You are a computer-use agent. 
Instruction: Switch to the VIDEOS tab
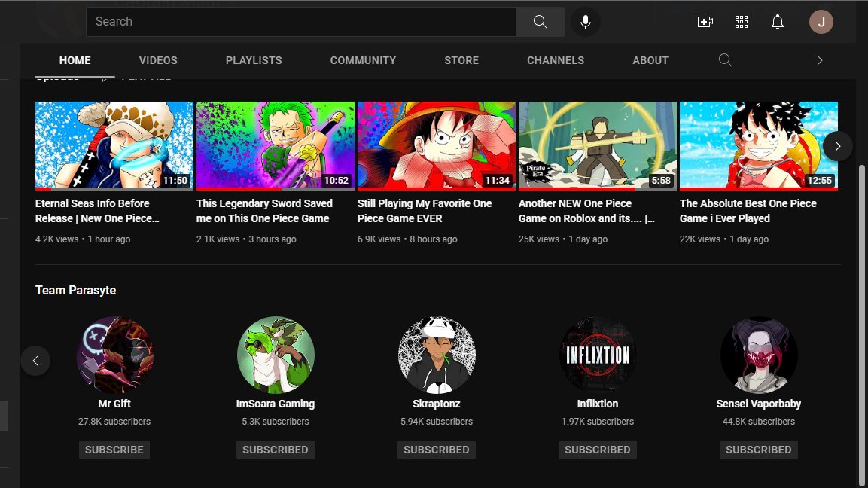158,60
